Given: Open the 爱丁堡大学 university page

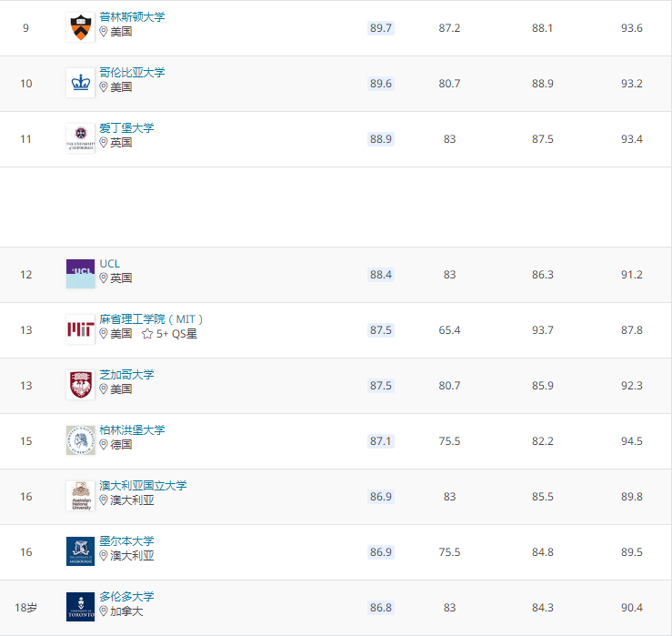Looking at the screenshot, I should (126, 128).
